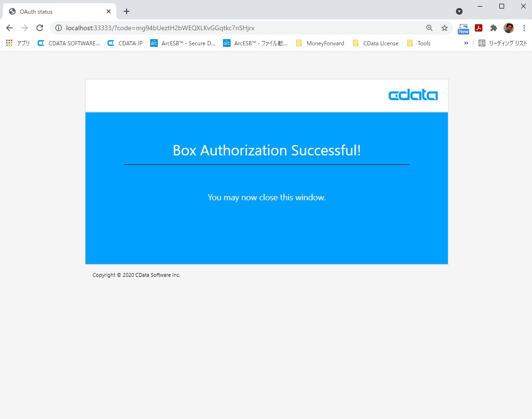Open the zoom magnifier in address bar
This screenshot has height=419, width=532.
point(429,28)
